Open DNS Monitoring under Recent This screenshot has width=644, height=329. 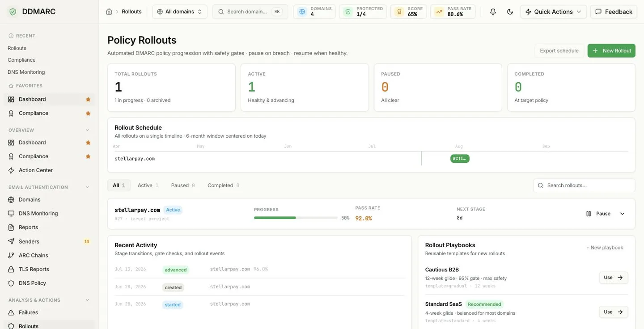click(x=26, y=72)
